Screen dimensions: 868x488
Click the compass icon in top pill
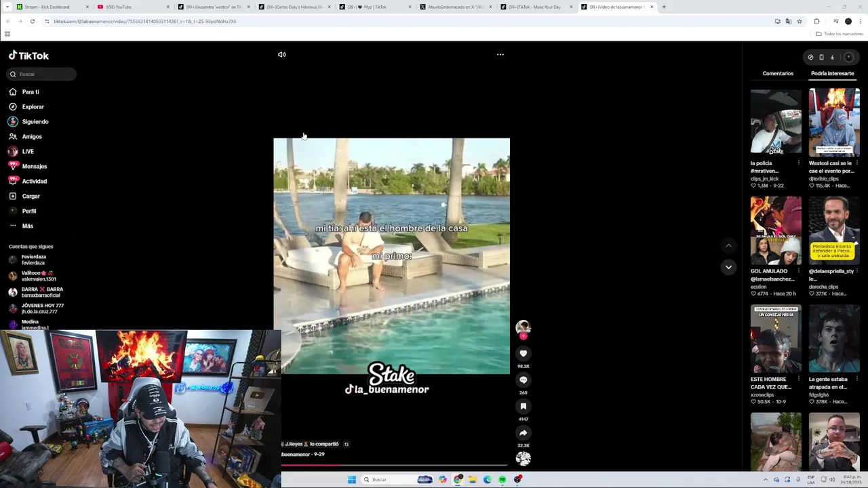click(x=810, y=57)
